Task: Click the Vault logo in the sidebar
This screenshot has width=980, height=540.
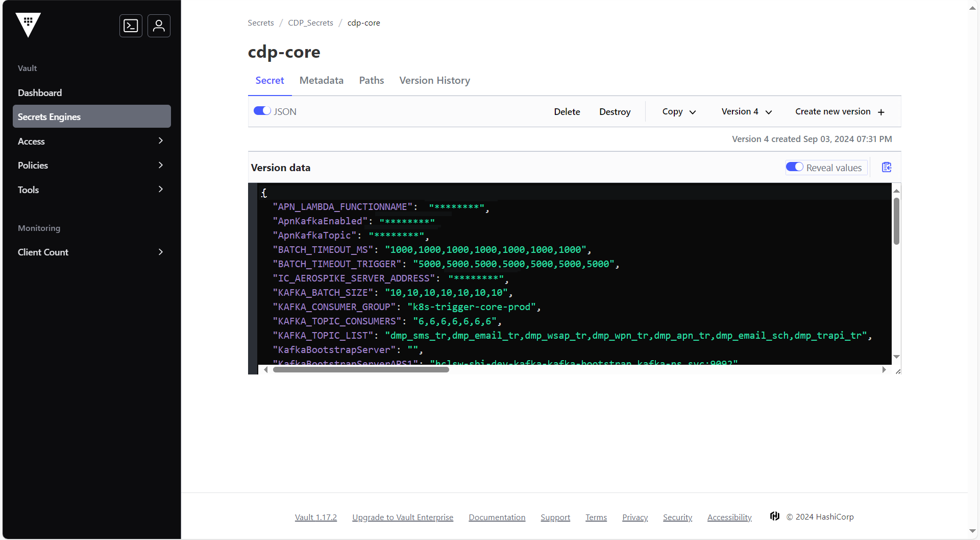Action: [28, 25]
